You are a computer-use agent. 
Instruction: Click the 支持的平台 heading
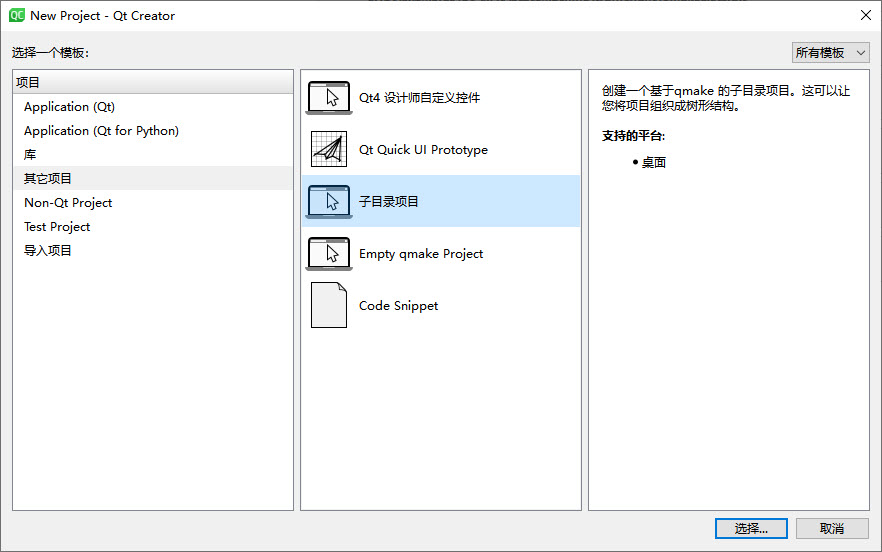[633, 136]
